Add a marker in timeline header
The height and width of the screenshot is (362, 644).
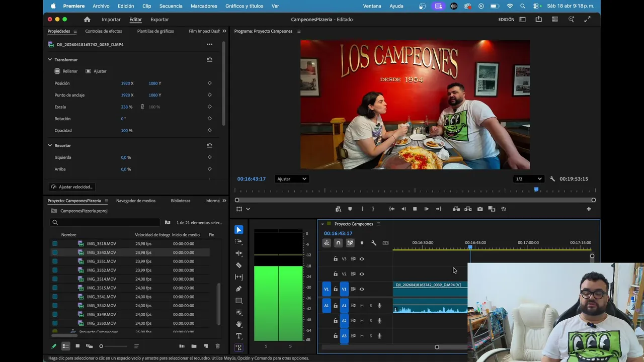tap(362, 243)
